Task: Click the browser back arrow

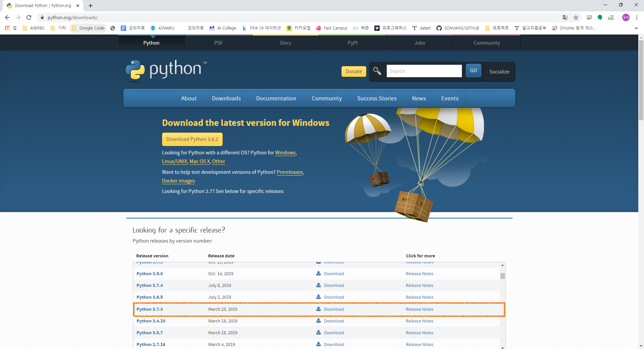Action: (x=7, y=17)
